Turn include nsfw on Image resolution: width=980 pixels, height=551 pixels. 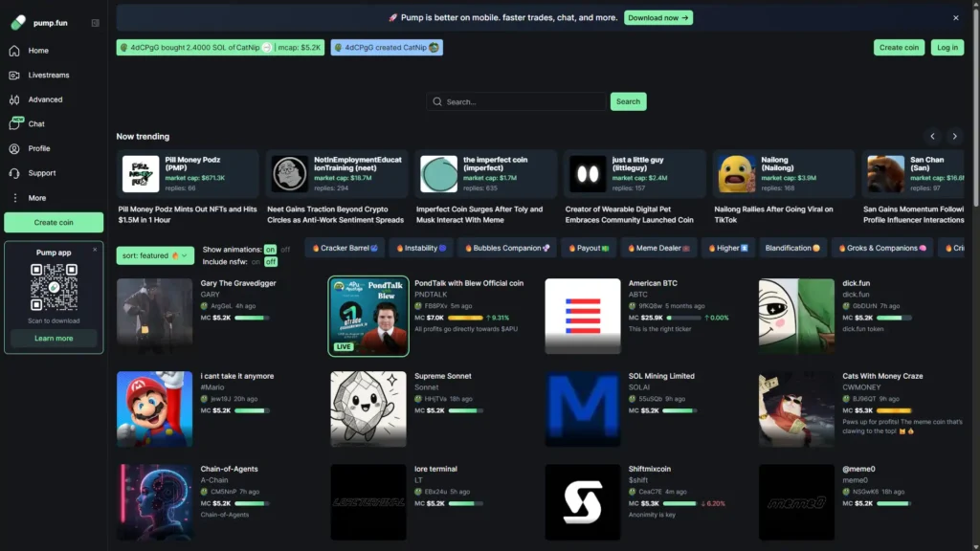pyautogui.click(x=256, y=262)
